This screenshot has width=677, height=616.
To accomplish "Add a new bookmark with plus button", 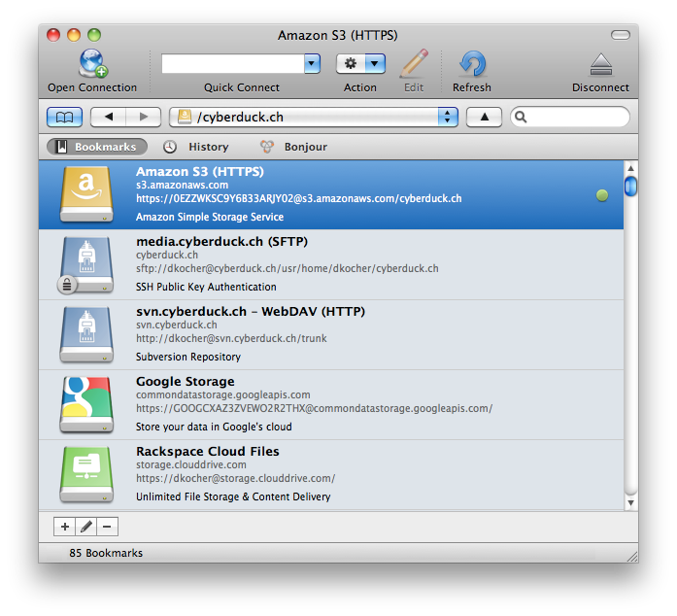I will click(x=64, y=527).
